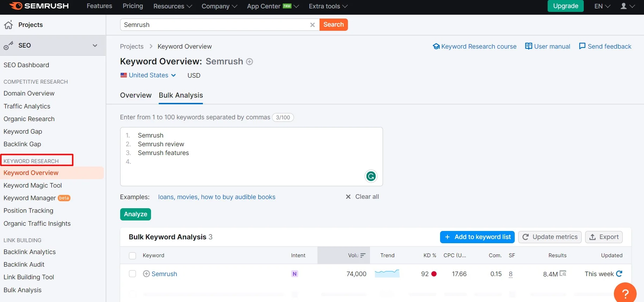Collapse the SEO sidebar section
Image resolution: width=644 pixels, height=302 pixels.
tap(95, 45)
